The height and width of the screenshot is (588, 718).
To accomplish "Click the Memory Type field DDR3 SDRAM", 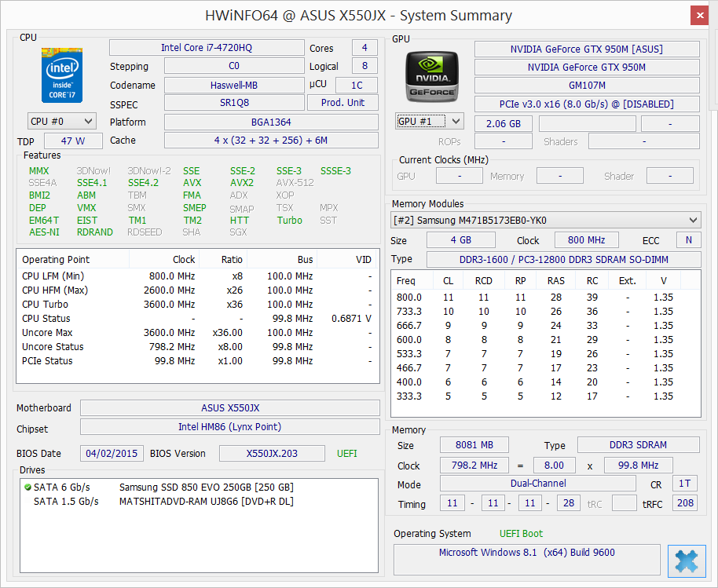I will [639, 445].
